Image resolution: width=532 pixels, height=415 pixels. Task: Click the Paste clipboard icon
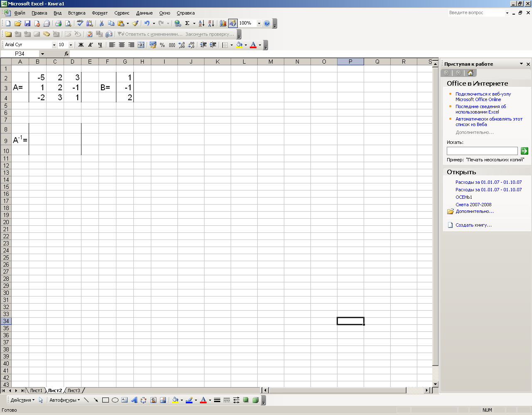click(x=121, y=23)
